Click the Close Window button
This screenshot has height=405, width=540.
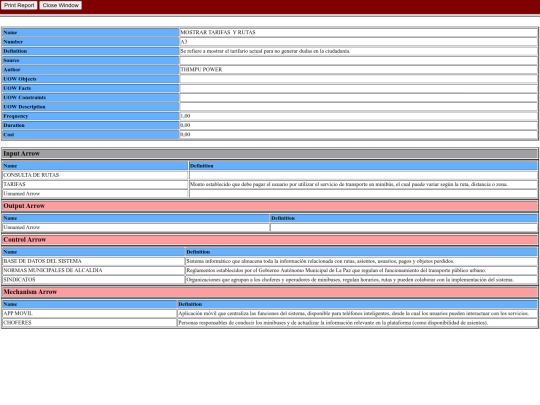coord(61,5)
